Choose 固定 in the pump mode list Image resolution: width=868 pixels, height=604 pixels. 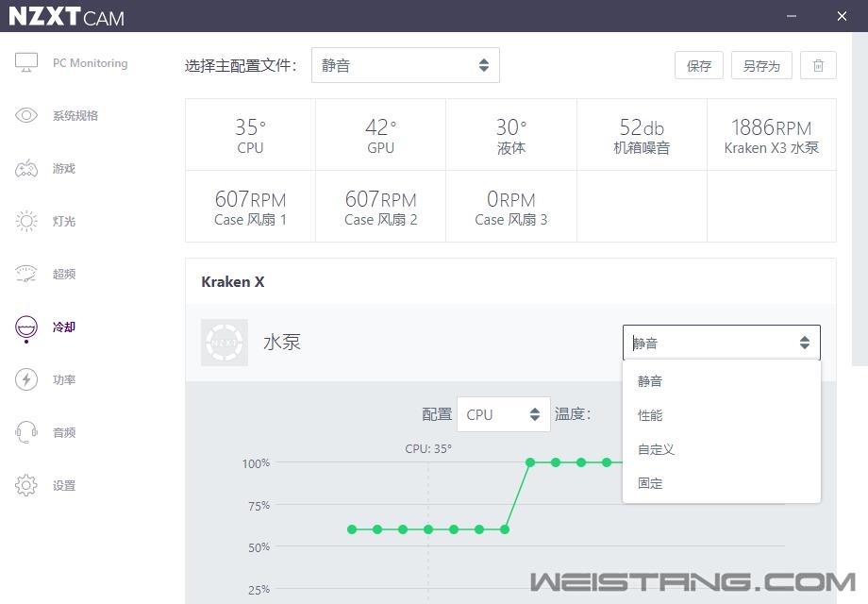point(722,483)
